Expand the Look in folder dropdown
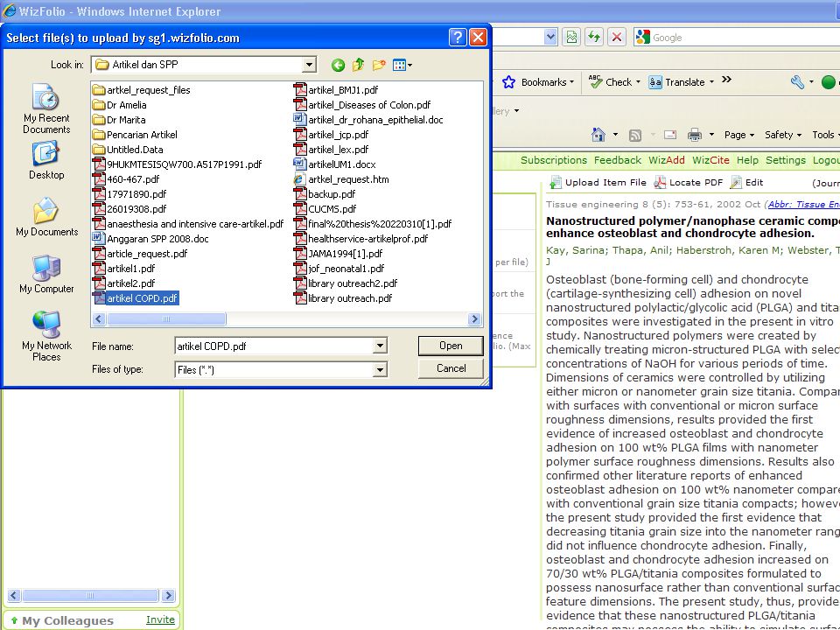The width and height of the screenshot is (840, 630). point(309,66)
